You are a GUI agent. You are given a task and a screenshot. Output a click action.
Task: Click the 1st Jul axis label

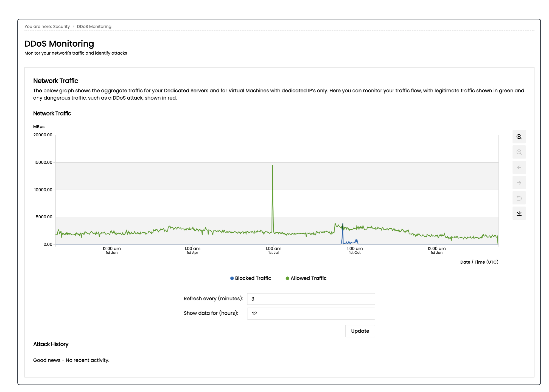pyautogui.click(x=273, y=253)
